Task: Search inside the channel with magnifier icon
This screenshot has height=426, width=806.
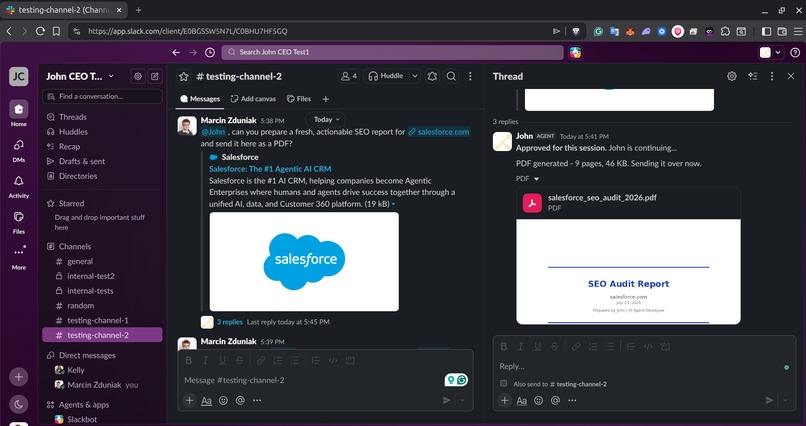Action: click(451, 76)
